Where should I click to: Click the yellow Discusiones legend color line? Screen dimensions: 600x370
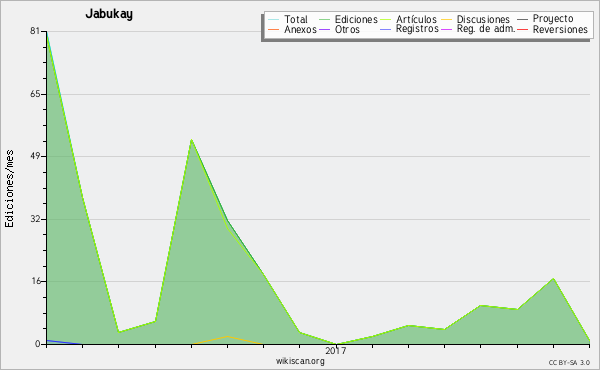click(x=447, y=19)
